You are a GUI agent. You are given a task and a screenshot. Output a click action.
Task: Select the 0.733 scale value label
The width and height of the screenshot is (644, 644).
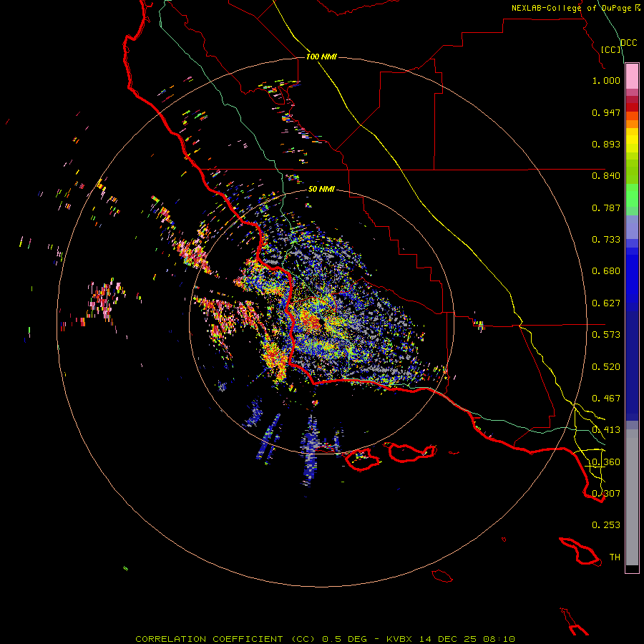coord(606,240)
